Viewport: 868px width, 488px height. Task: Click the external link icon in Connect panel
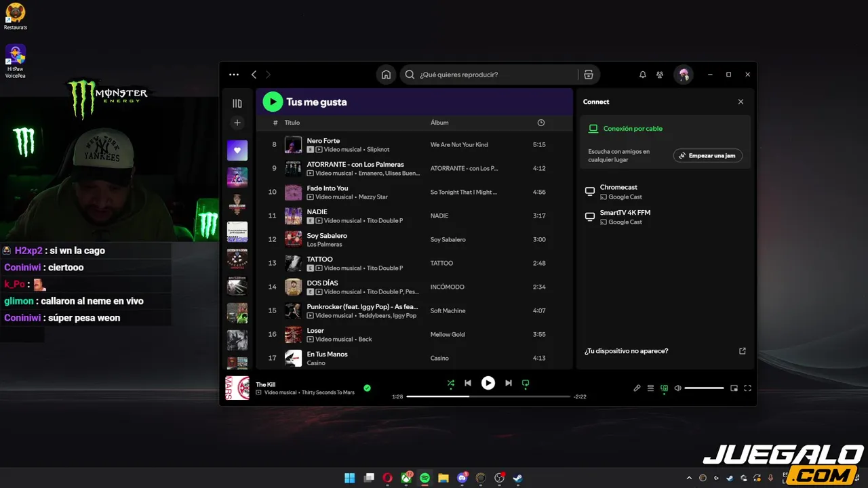(742, 351)
